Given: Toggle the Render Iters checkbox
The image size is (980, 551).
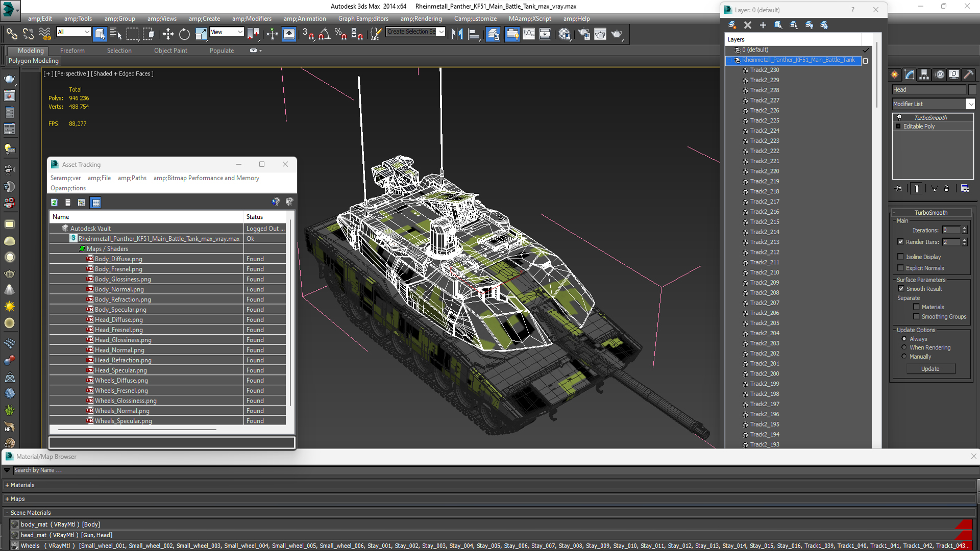Looking at the screenshot, I should 900,242.
